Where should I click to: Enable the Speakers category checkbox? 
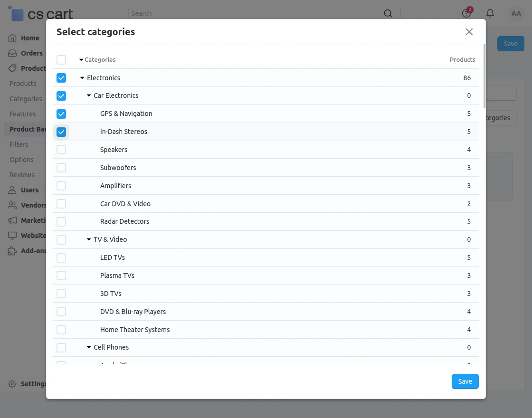(61, 150)
